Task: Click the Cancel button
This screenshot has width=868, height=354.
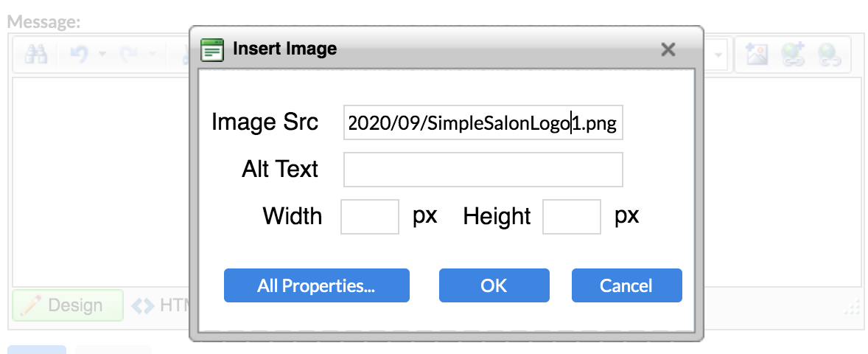Action: click(626, 285)
